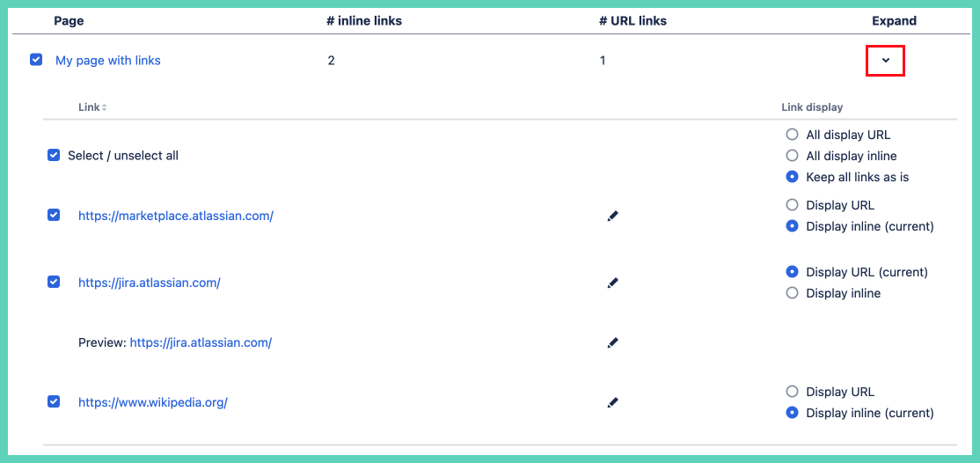The width and height of the screenshot is (980, 463).
Task: Edit the wikipedia.org link via pencil icon
Action: pyautogui.click(x=613, y=402)
